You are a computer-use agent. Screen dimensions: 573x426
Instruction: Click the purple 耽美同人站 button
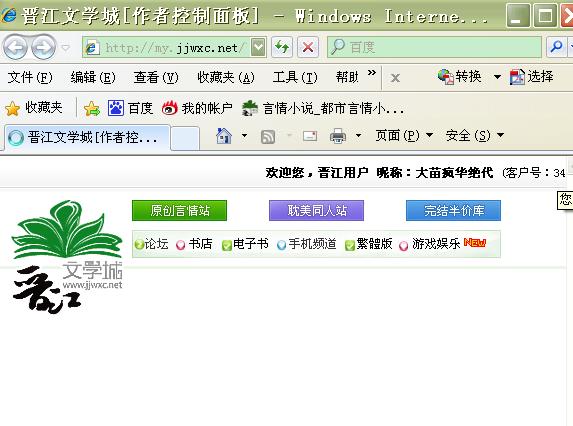tap(316, 210)
